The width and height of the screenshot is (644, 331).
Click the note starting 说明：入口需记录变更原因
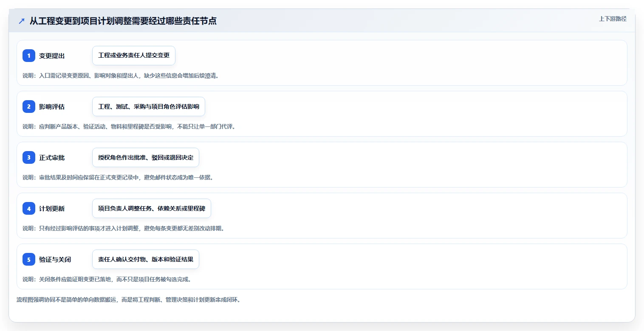coord(121,76)
